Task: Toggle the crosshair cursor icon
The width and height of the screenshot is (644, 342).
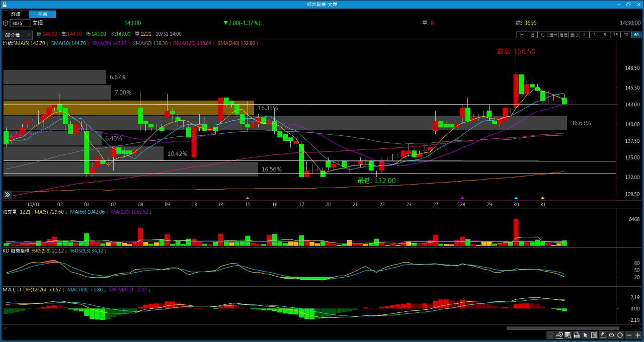Action: pos(603,335)
